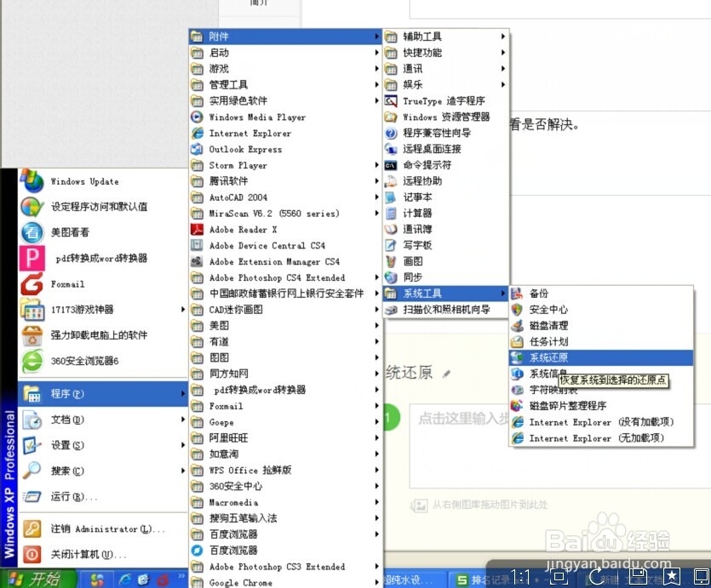Image resolution: width=711 pixels, height=588 pixels.
Task: Click pencil edit icon beside 统还原 title
Action: [447, 374]
